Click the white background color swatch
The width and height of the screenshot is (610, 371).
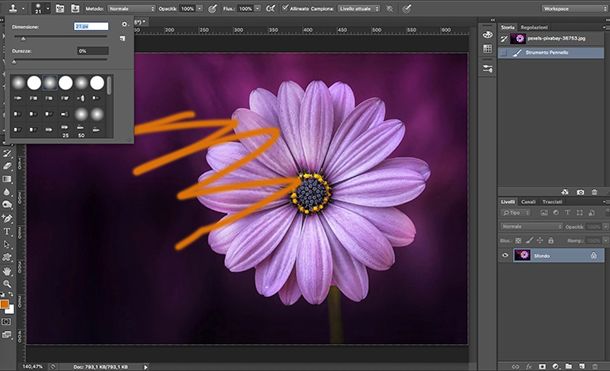tap(11, 310)
